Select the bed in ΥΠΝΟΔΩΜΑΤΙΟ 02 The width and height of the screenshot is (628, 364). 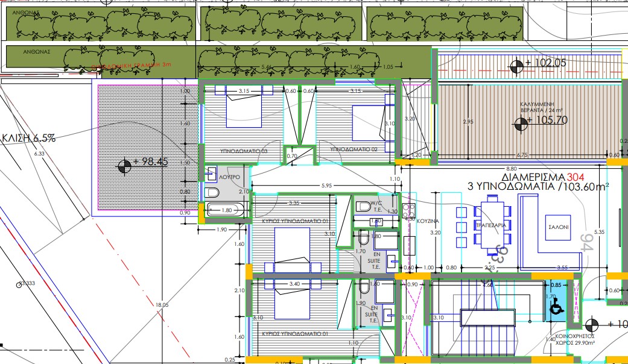coord(373,123)
